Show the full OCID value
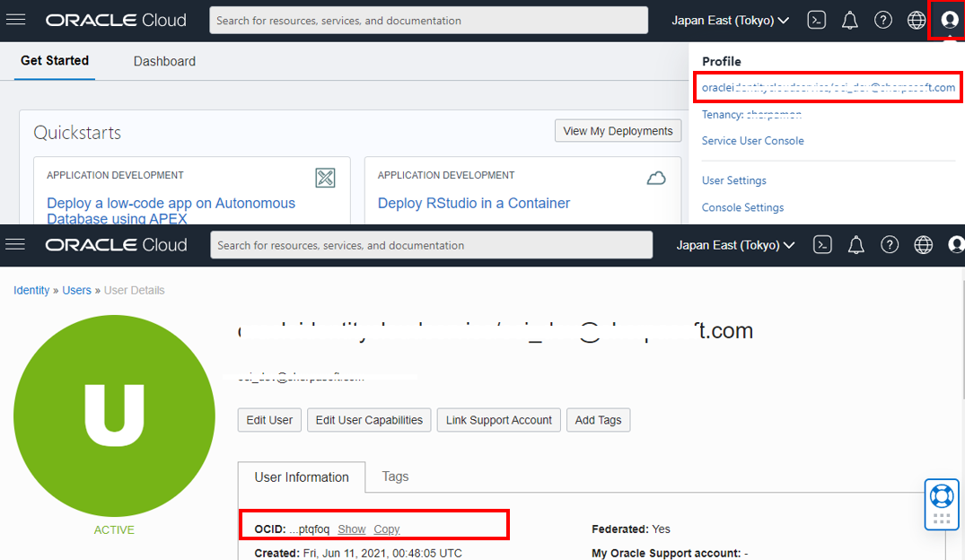Image resolution: width=965 pixels, height=560 pixels. (x=351, y=529)
